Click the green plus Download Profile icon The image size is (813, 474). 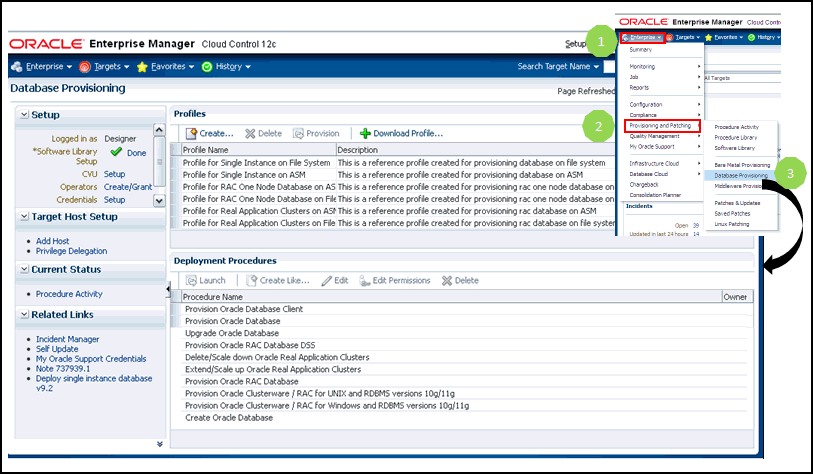coord(365,133)
